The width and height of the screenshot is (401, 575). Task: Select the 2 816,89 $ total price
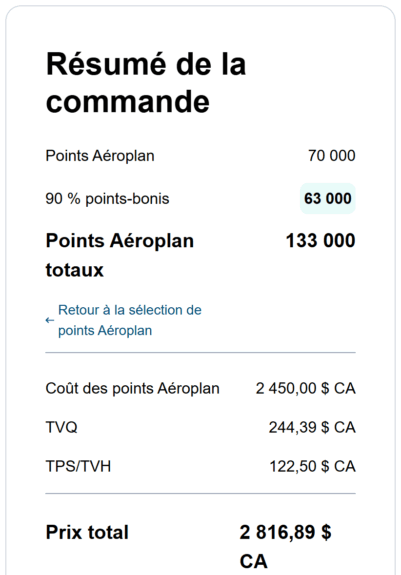point(286,532)
